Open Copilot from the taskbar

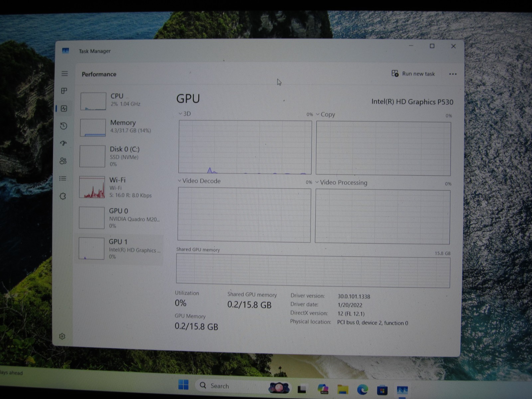(323, 389)
